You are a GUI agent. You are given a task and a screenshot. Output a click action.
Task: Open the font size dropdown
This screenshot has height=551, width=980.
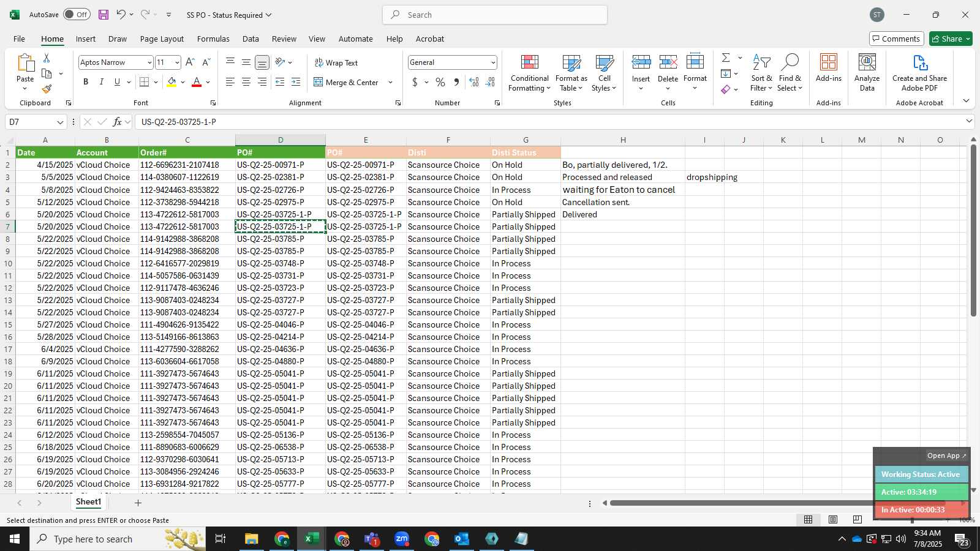tap(177, 62)
